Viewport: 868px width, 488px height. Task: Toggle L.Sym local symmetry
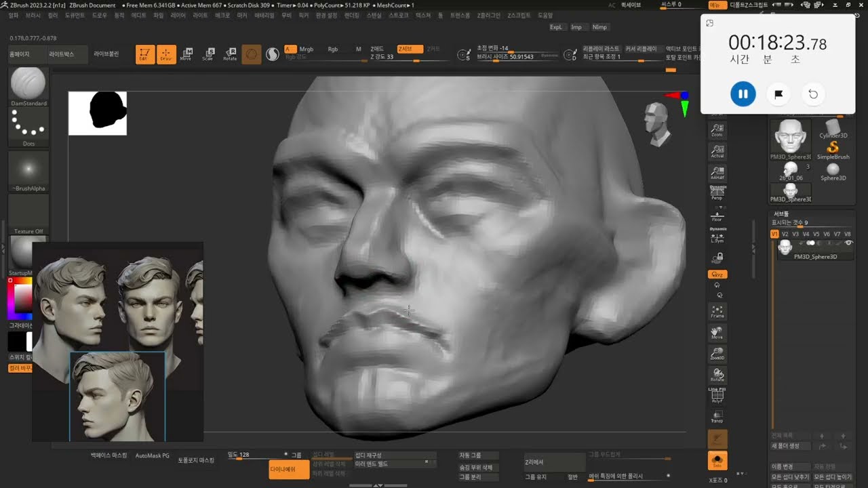[717, 236]
